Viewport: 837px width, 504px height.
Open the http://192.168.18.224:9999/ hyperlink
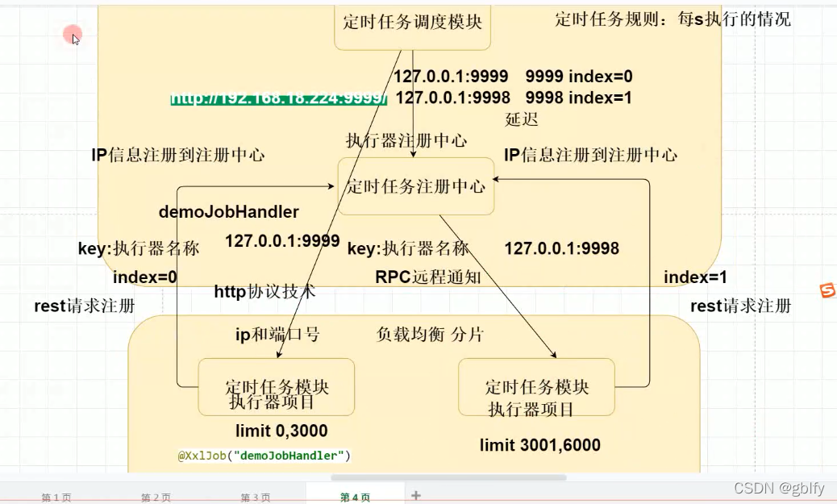pos(277,98)
